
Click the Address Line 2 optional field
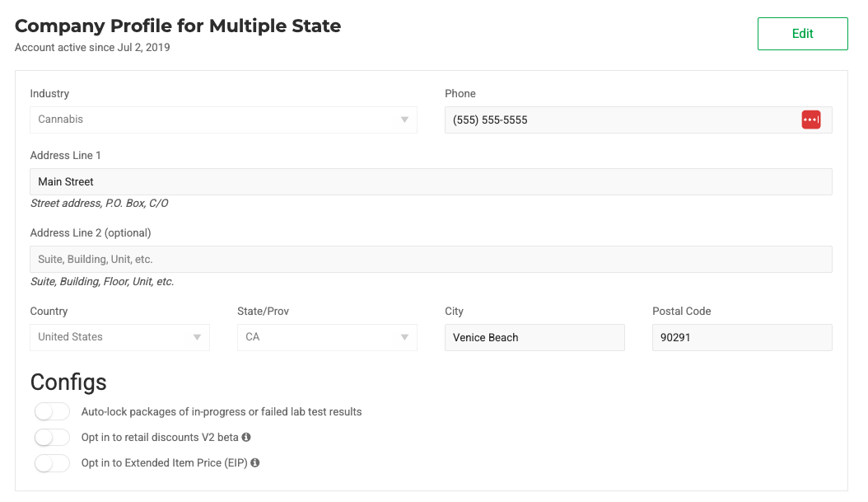[x=431, y=260]
